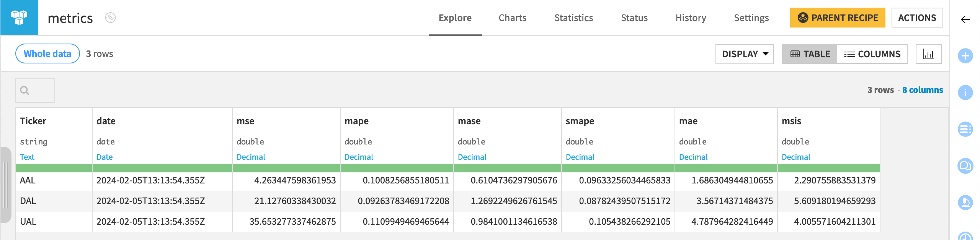Click the blue plus icon in sidebar

[x=965, y=56]
